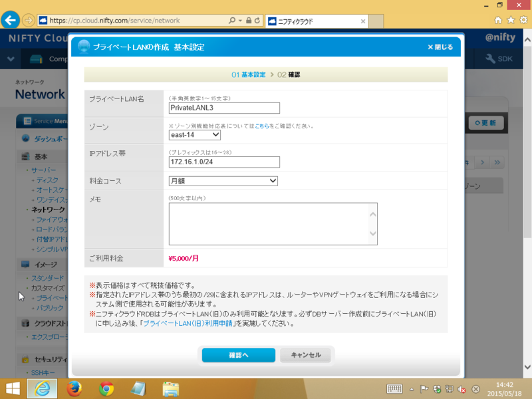Click the browser back arrow button
Viewport: 532px width, 399px height.
tap(10, 20)
